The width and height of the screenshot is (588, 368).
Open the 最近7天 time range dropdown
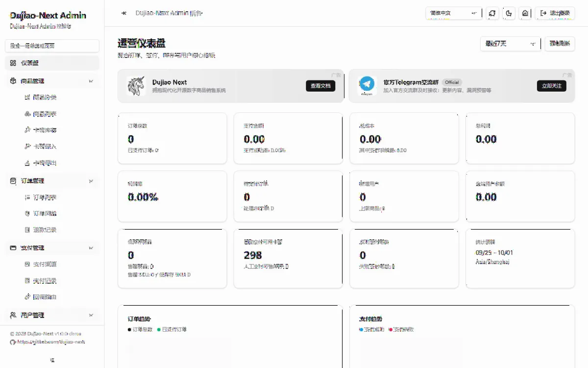(510, 44)
